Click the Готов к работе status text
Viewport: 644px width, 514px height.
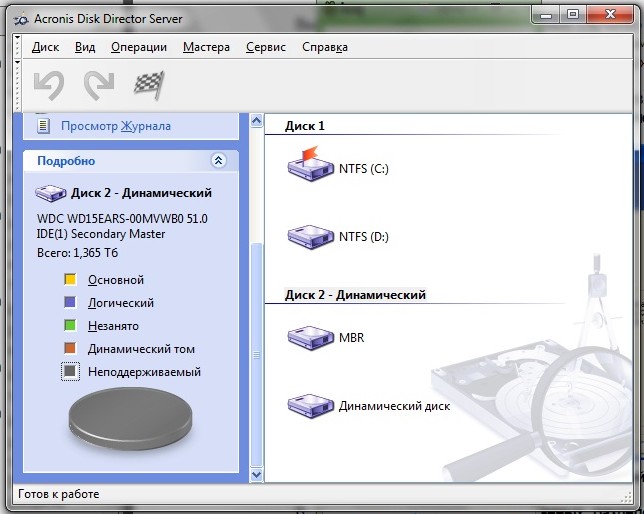[x=59, y=494]
